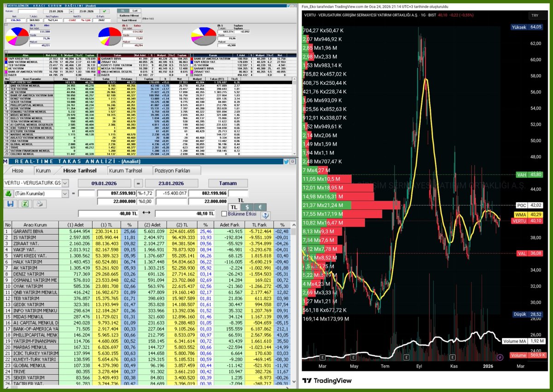Screen dimensions: 553x392
Task: Click the VAH 45,80 price label
Action: [529, 175]
